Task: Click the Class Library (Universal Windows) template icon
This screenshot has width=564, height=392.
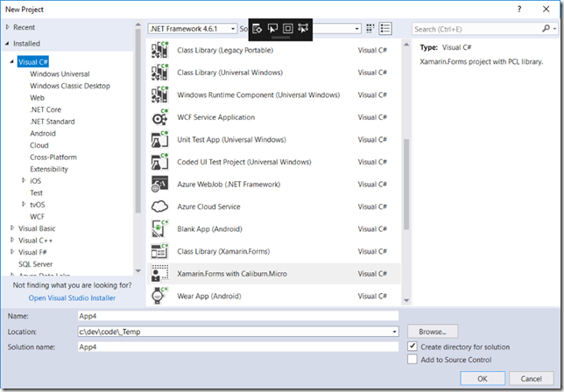Action: 159,73
